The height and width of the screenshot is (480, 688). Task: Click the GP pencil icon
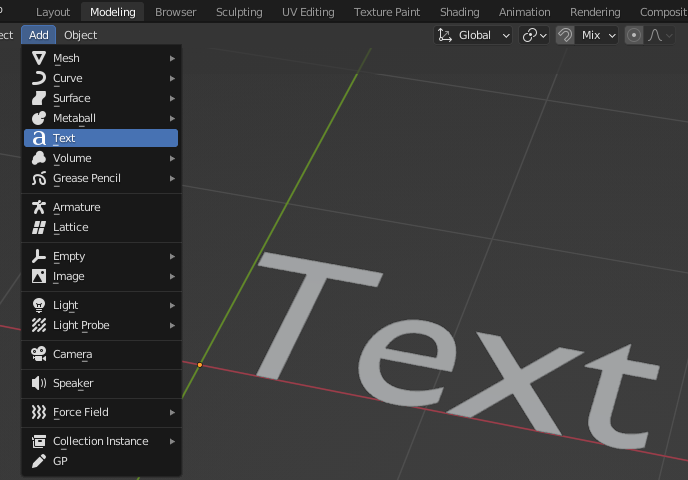(x=39, y=461)
